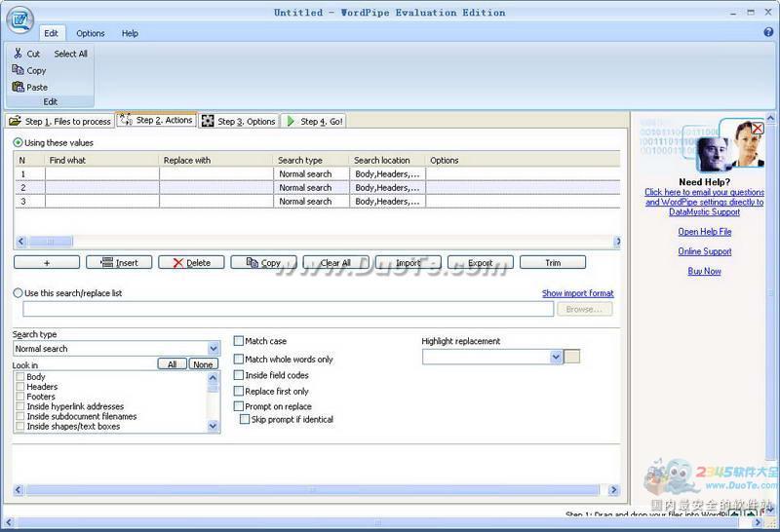Click the + add row button
Viewport: 780px width, 532px height.
[x=47, y=262]
